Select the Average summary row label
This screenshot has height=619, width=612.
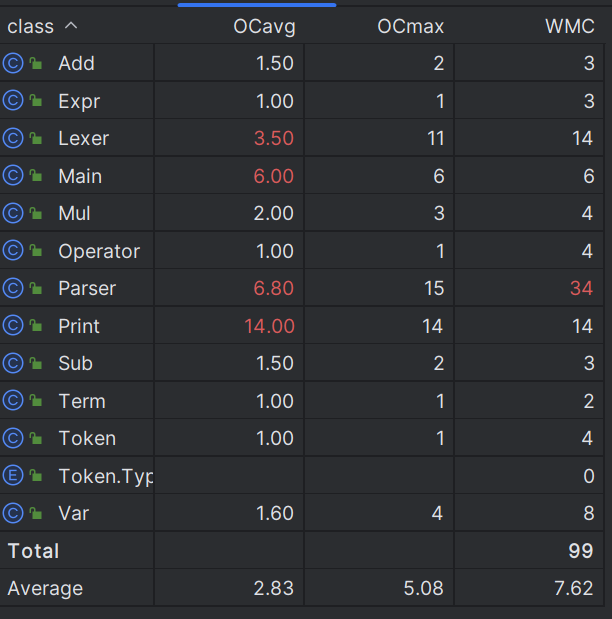tap(45, 589)
